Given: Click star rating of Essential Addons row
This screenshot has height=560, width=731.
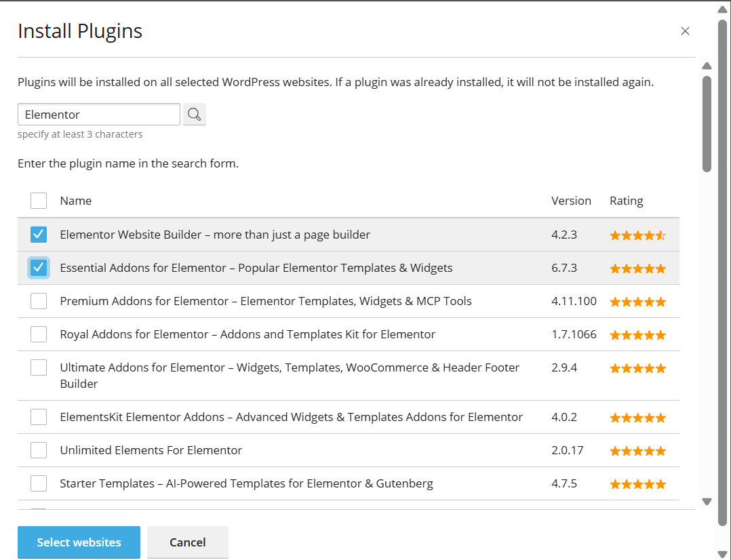Looking at the screenshot, I should point(637,268).
